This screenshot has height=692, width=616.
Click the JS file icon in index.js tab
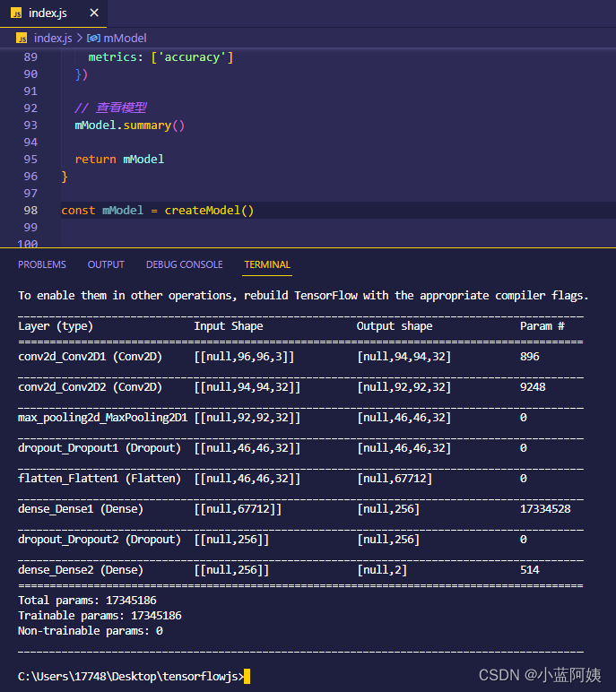point(16,13)
